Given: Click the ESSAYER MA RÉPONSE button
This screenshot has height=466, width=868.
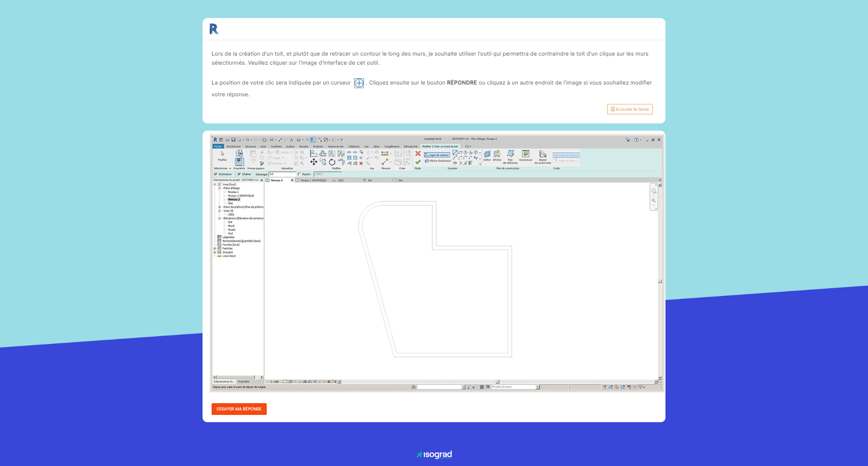Looking at the screenshot, I should tap(239, 409).
